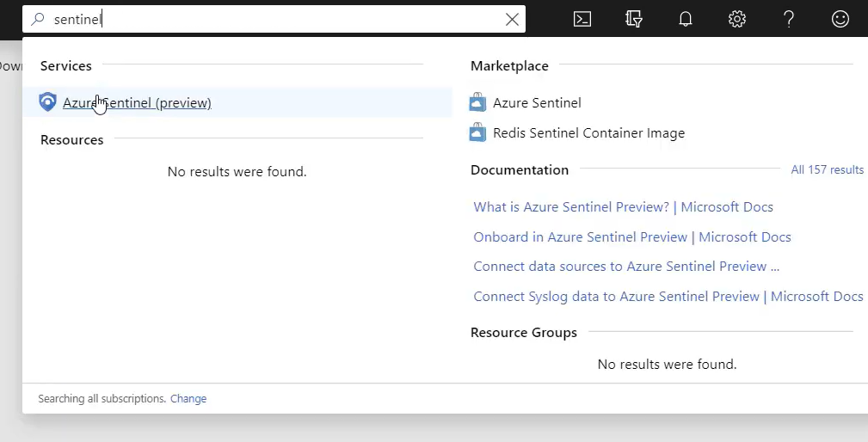
Task: Clear the search box with X
Action: 512,20
